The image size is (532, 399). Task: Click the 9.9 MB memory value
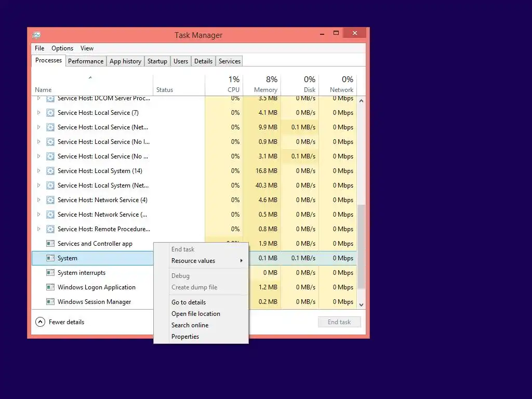click(x=268, y=127)
